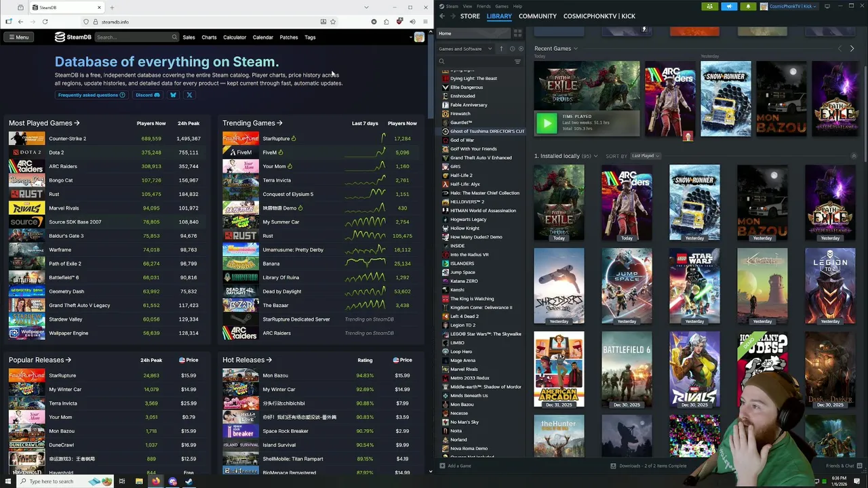Viewport: 868px width, 488px height.
Task: Open Steam Downloads status bar
Action: [x=648, y=466]
